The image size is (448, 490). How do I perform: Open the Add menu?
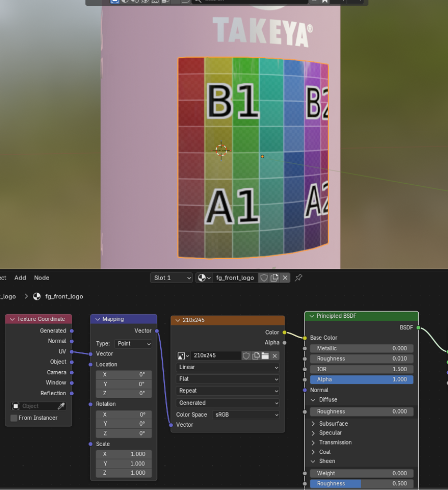pos(20,278)
